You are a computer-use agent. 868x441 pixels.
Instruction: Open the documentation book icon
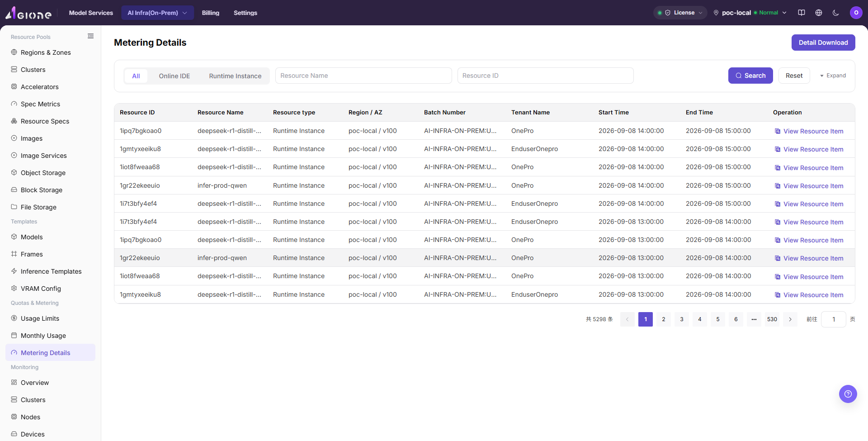click(802, 13)
